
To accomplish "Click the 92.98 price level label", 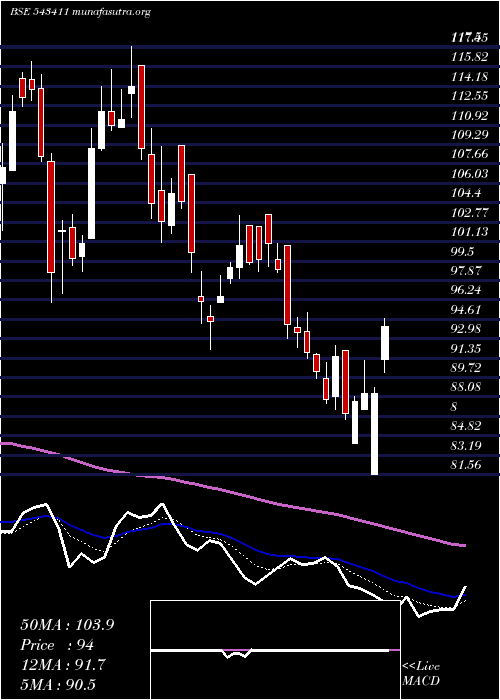I will (466, 329).
